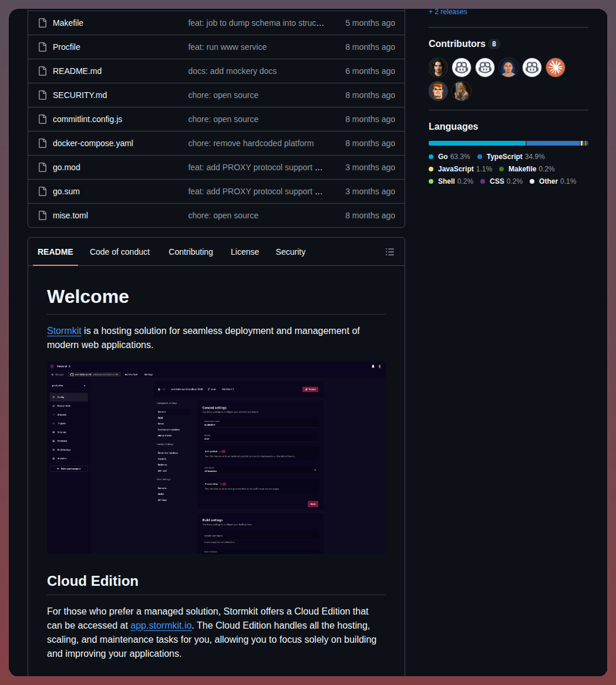The height and width of the screenshot is (685, 616).
Task: Click the TypeScript segment of languages bar
Action: (x=553, y=143)
